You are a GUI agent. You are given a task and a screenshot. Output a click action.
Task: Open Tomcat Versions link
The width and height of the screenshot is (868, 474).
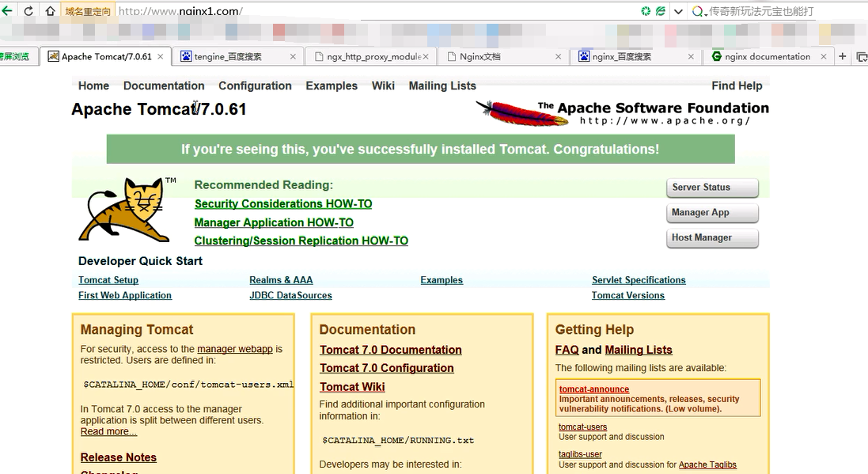628,295
